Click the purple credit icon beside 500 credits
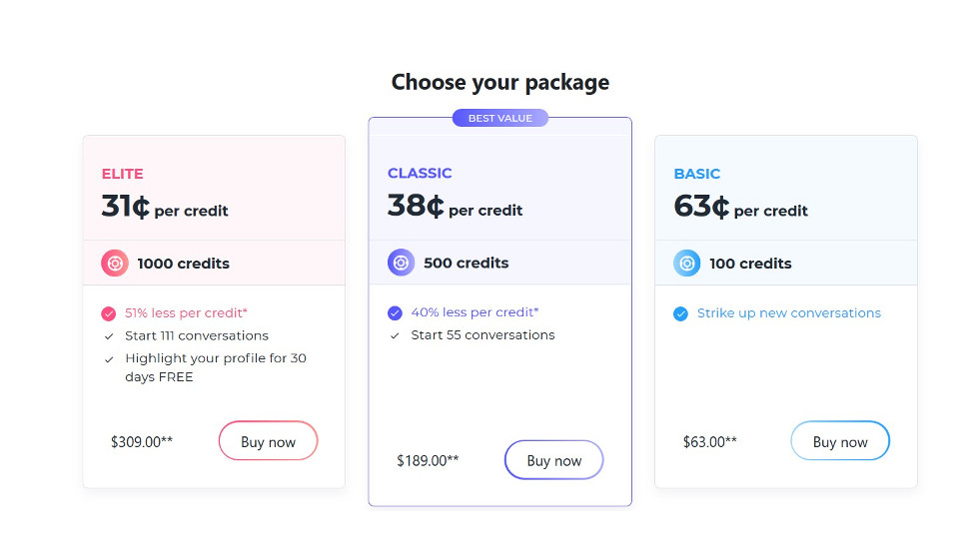This screenshot has width=959, height=560. (x=401, y=263)
